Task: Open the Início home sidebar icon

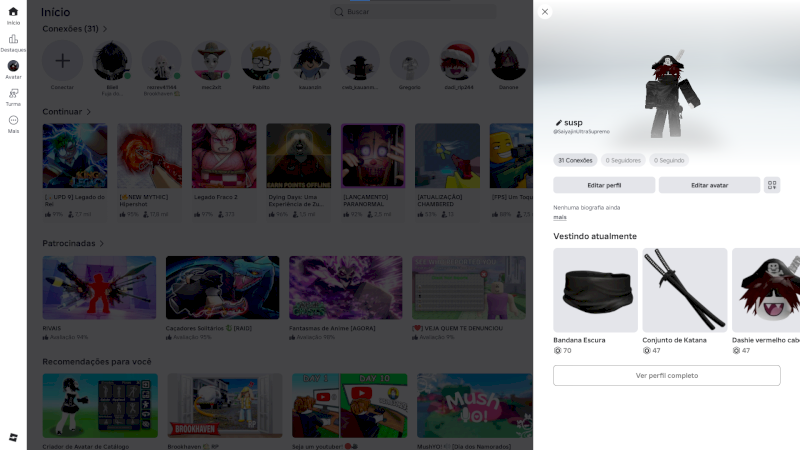Action: (13, 12)
